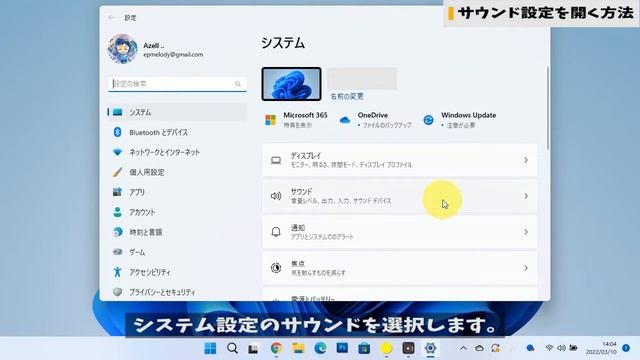Click the プライバシーとセキュリティ shield icon
Viewport: 640px width, 360px height.
click(x=118, y=292)
